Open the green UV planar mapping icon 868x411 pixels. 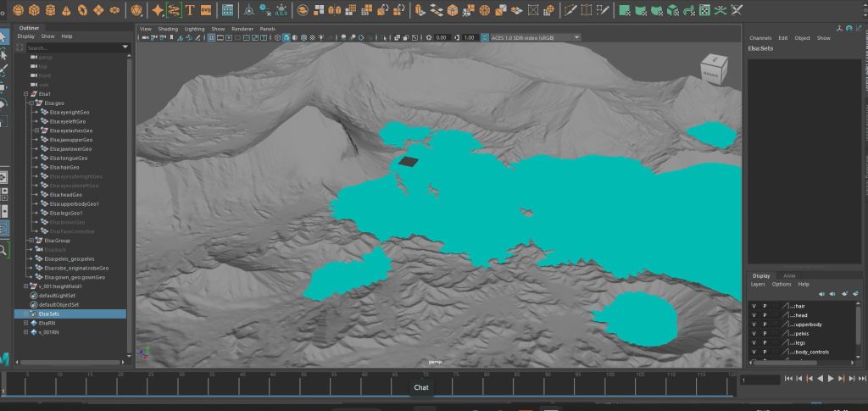[x=625, y=10]
